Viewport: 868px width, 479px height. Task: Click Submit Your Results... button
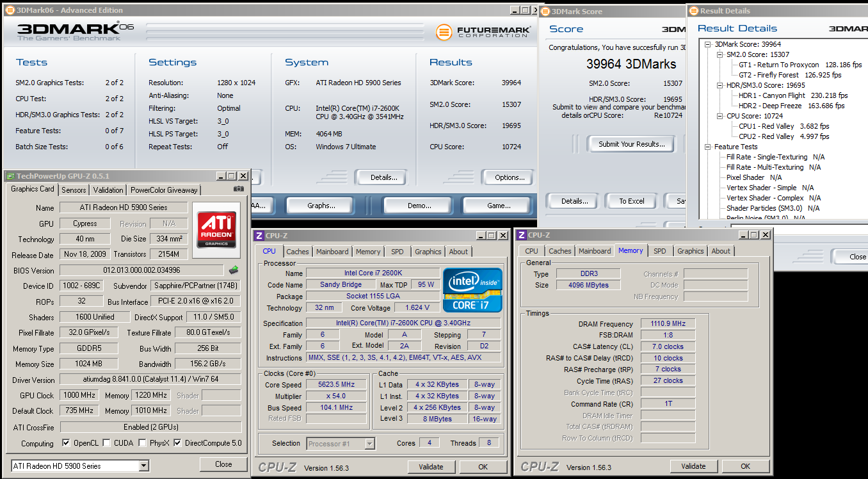pyautogui.click(x=632, y=144)
